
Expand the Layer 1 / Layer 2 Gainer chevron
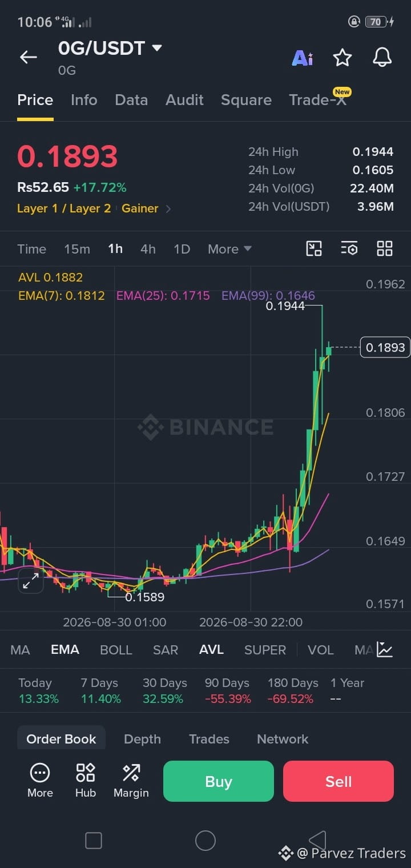coord(168,209)
